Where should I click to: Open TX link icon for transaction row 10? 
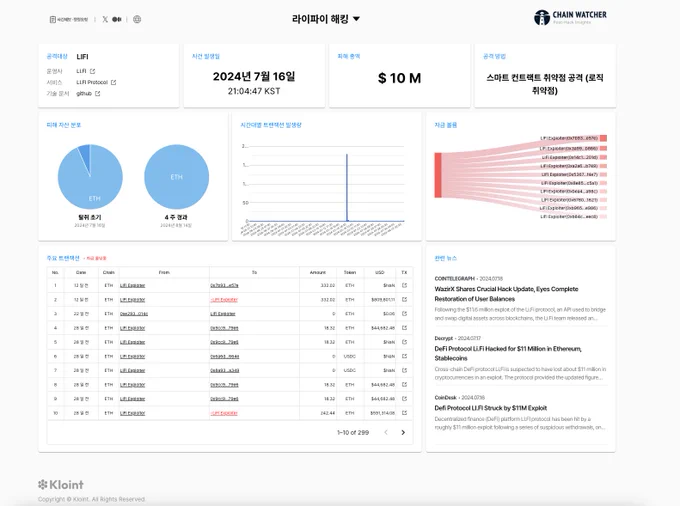click(404, 413)
